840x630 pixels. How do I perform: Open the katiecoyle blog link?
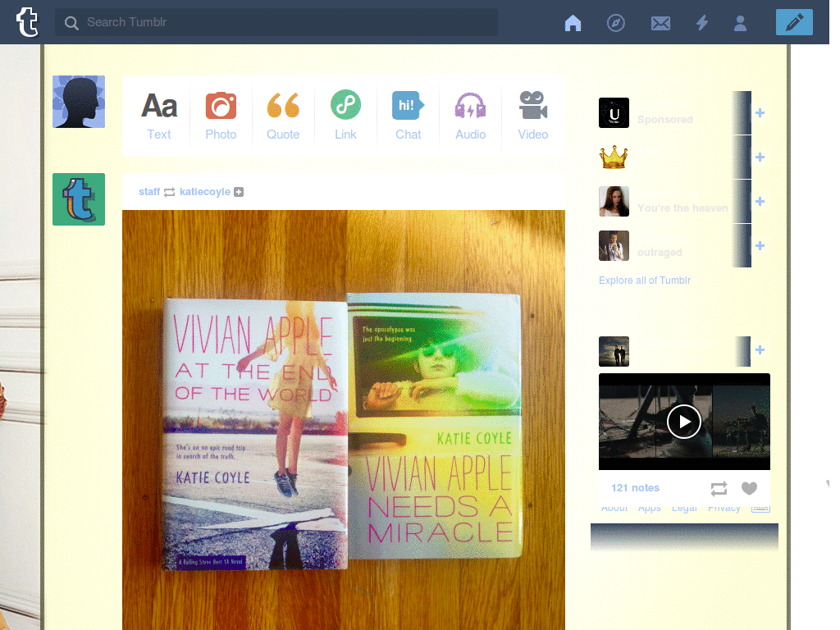pyautogui.click(x=204, y=192)
